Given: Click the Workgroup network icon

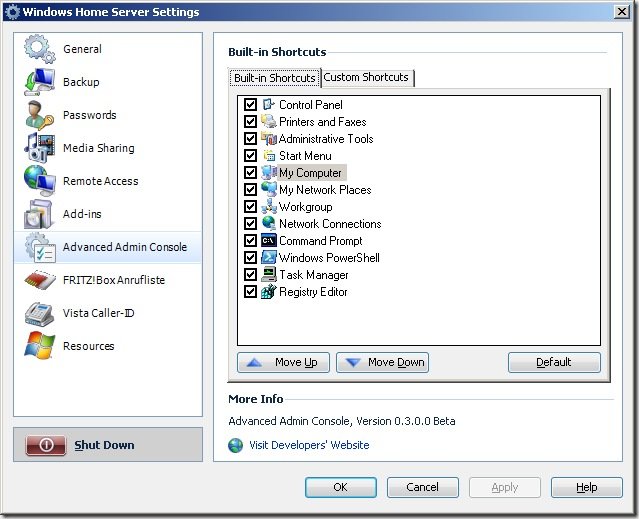Looking at the screenshot, I should pos(269,207).
